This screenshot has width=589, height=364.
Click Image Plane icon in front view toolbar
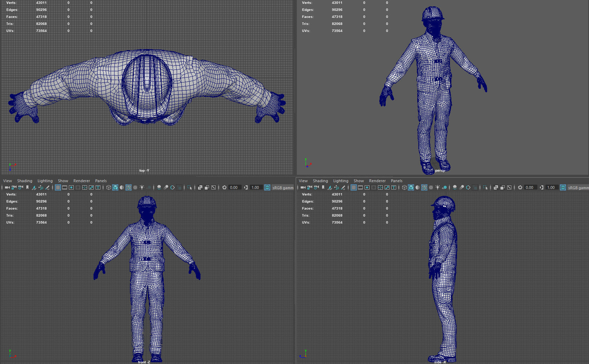point(34,187)
